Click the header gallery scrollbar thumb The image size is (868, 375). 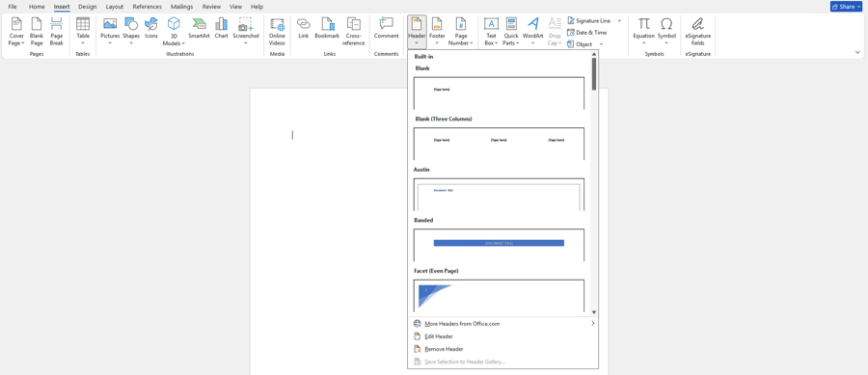[x=594, y=74]
